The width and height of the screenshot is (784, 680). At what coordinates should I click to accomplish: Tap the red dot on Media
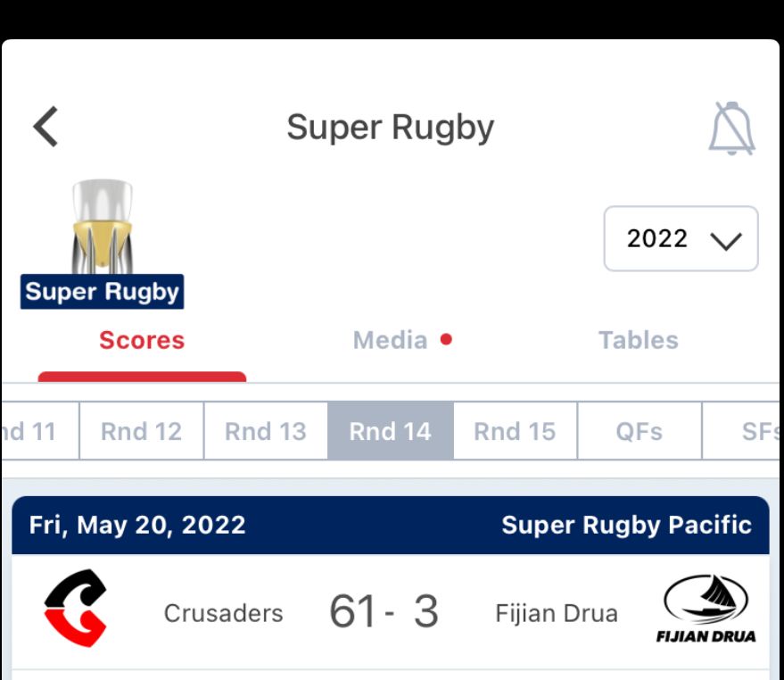(446, 340)
